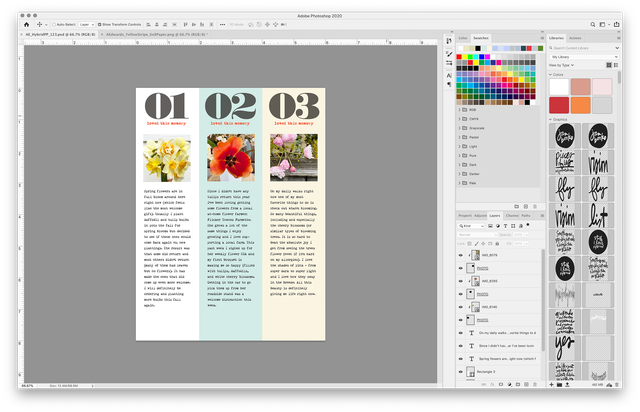Expand the Pastel swatch group
Screen dimensions: 640x412
pyautogui.click(x=461, y=137)
